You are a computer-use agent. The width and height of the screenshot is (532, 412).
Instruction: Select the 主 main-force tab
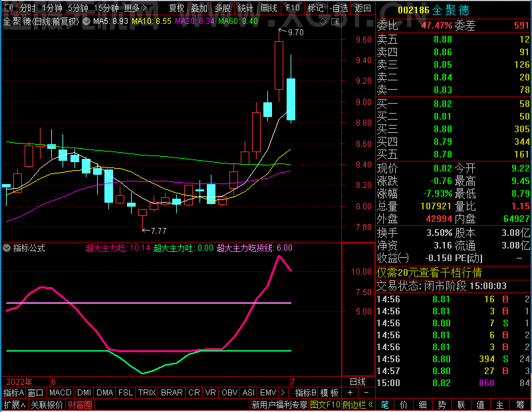(x=500, y=405)
